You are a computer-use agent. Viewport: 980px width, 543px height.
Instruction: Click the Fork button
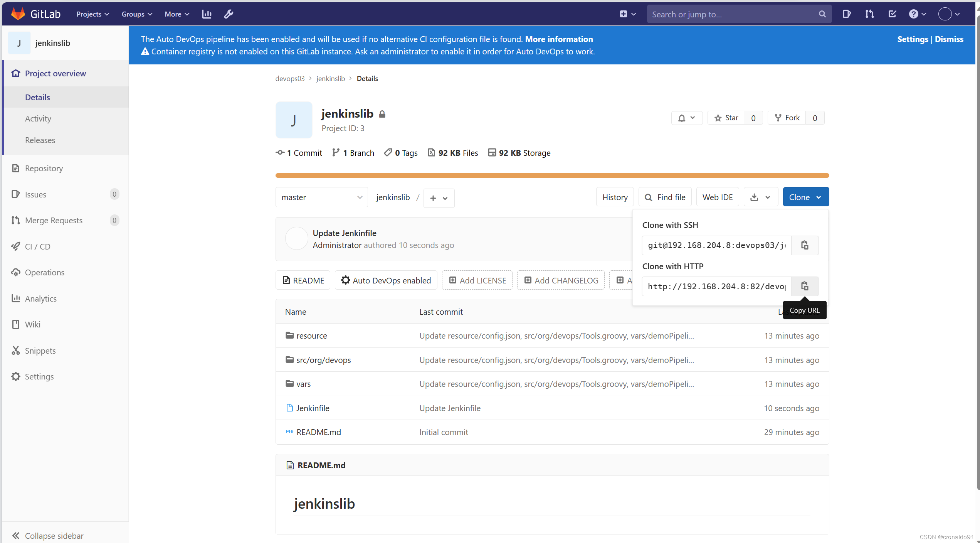(787, 118)
